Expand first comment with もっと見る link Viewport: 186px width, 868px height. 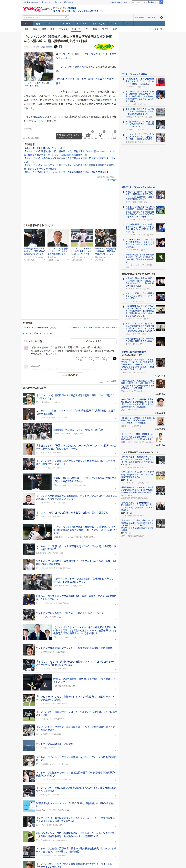click(x=51, y=354)
